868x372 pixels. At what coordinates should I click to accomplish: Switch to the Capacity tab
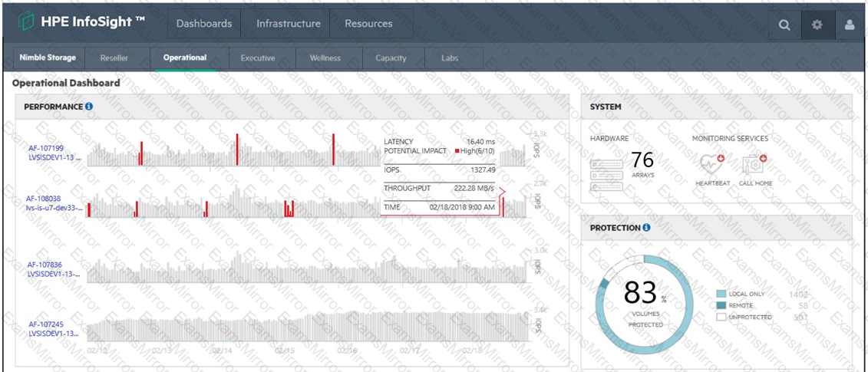[x=391, y=58]
